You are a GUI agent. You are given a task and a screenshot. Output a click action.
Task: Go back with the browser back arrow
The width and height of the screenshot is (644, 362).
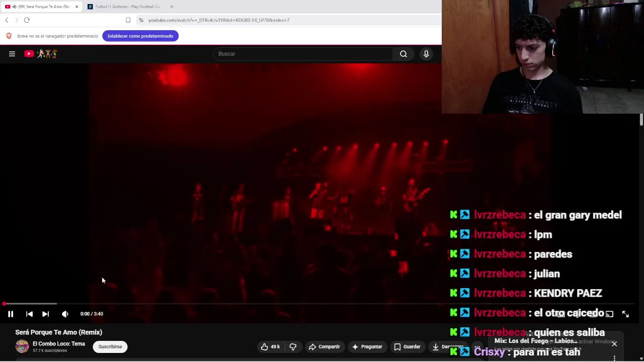(7, 20)
